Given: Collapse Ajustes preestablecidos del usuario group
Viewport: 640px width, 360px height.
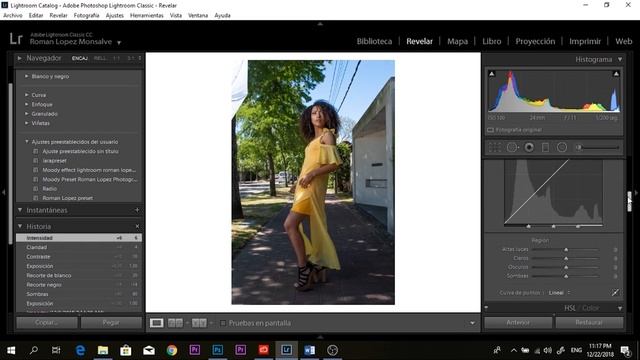Looking at the screenshot, I should pos(27,142).
